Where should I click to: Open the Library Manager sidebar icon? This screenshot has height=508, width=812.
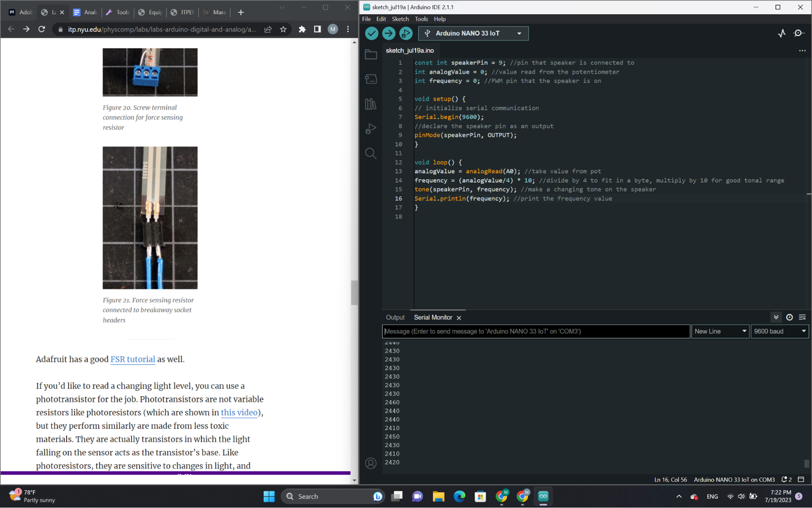tap(371, 104)
